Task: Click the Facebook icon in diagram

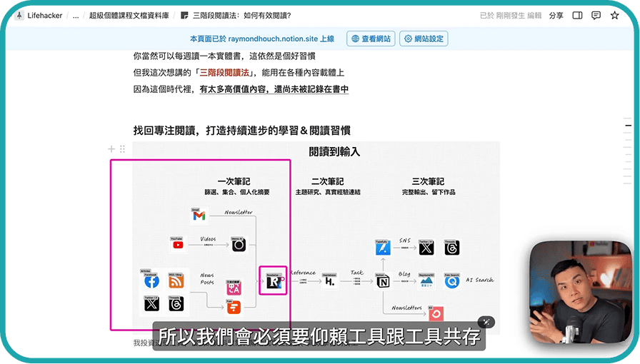Action: [x=151, y=280]
